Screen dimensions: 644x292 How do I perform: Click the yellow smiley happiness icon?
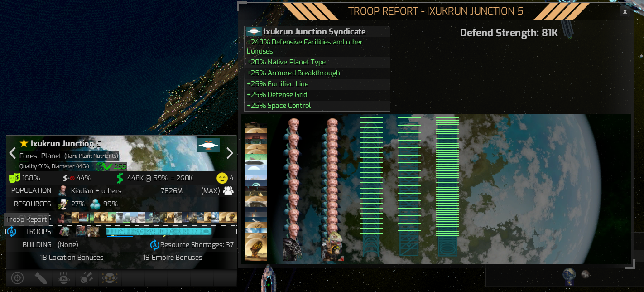222,178
